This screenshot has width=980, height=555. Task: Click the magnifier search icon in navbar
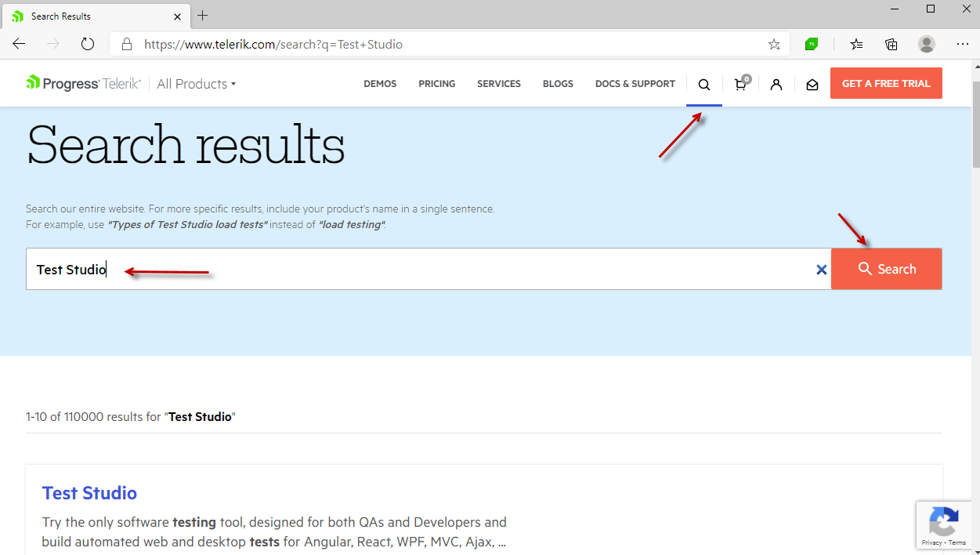click(704, 85)
